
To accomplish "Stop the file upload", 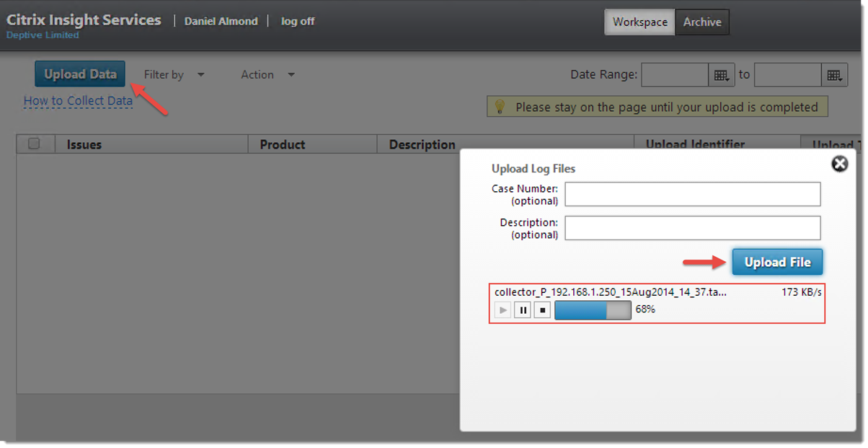I will (543, 310).
